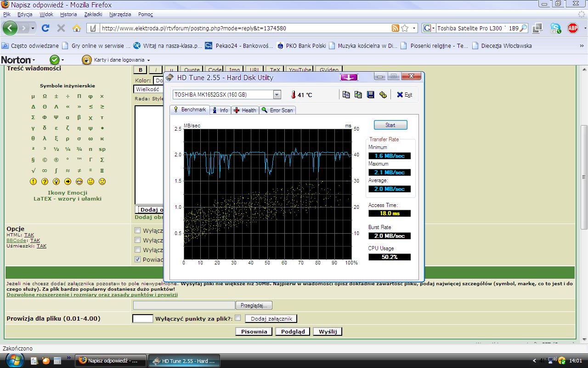Open the Historia menu
The height and width of the screenshot is (368, 588).
tap(68, 14)
